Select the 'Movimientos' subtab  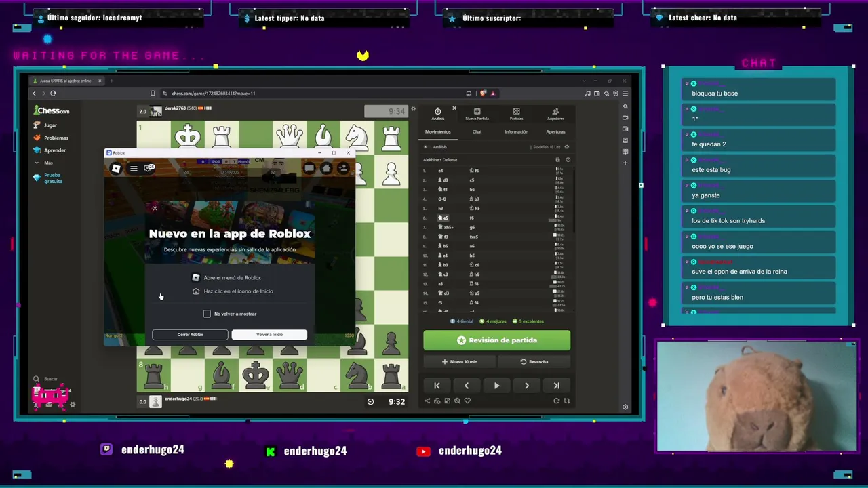[x=437, y=132]
